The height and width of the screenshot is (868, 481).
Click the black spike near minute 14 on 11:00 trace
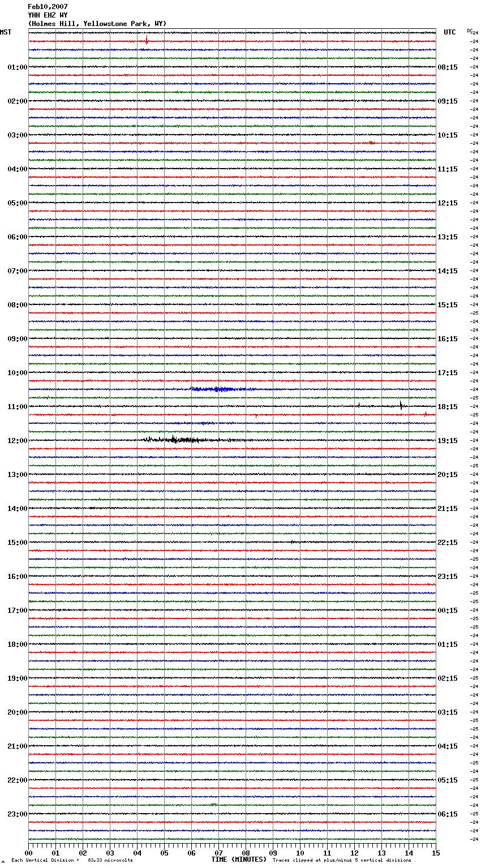coord(401,405)
